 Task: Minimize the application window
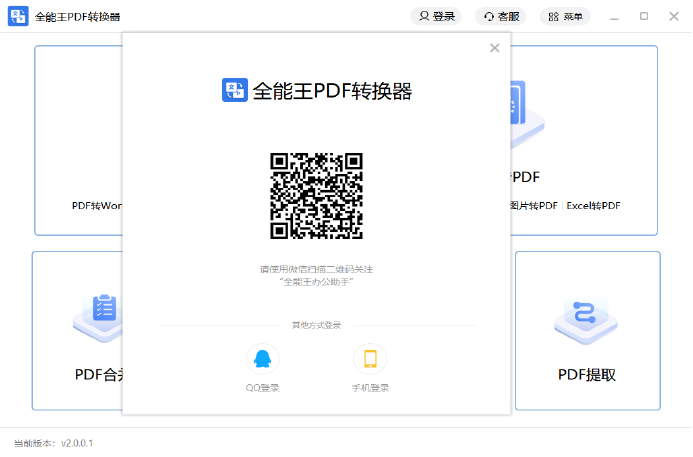click(x=616, y=16)
